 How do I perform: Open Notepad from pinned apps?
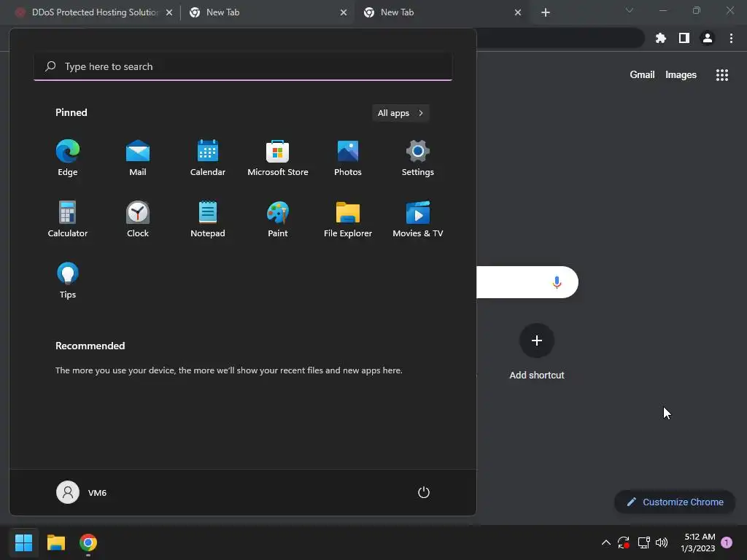tap(208, 219)
